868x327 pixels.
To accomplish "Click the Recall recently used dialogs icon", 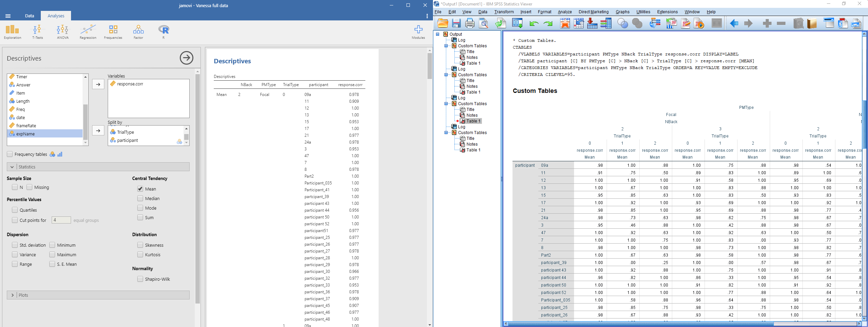I will point(517,23).
